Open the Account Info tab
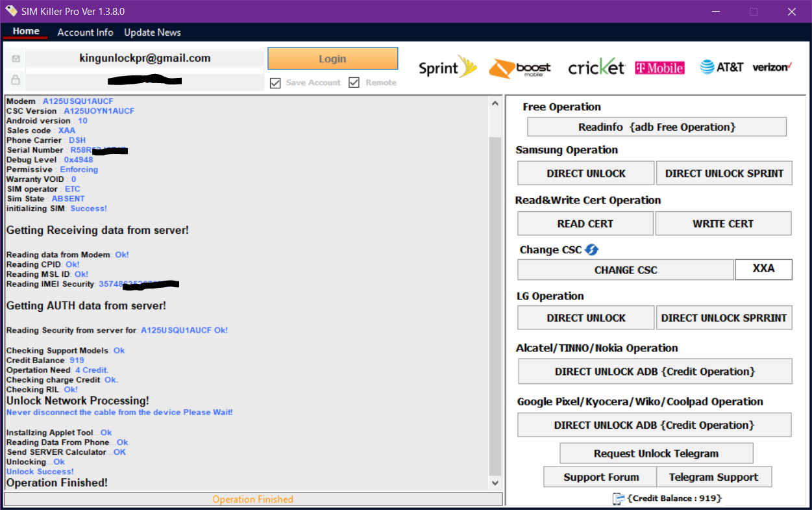This screenshot has height=510, width=812. click(x=85, y=32)
